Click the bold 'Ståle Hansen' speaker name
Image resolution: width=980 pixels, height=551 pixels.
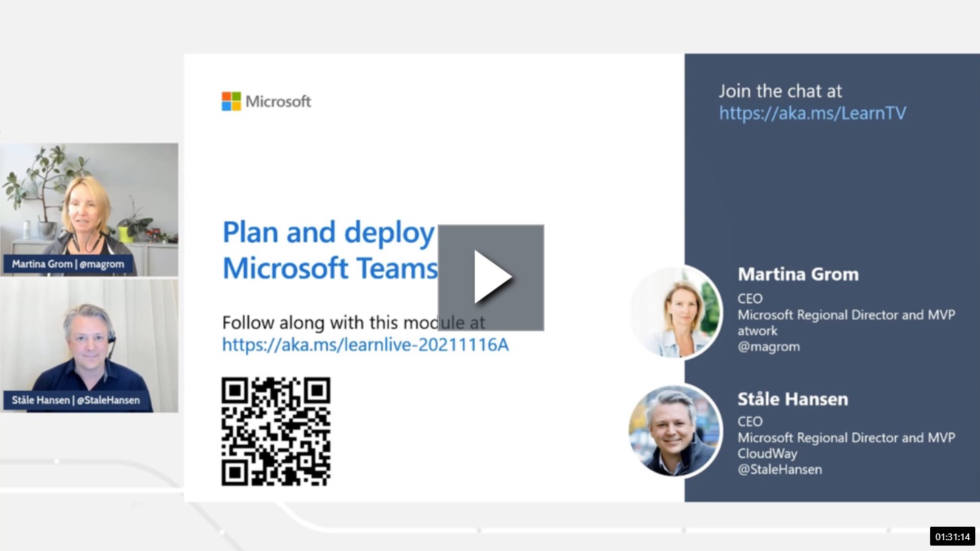click(793, 399)
